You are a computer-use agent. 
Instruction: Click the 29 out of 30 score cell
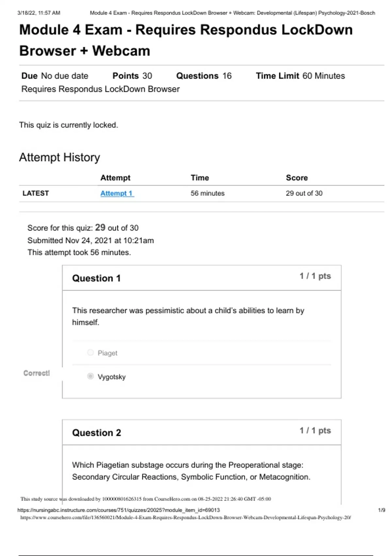pyautogui.click(x=304, y=193)
